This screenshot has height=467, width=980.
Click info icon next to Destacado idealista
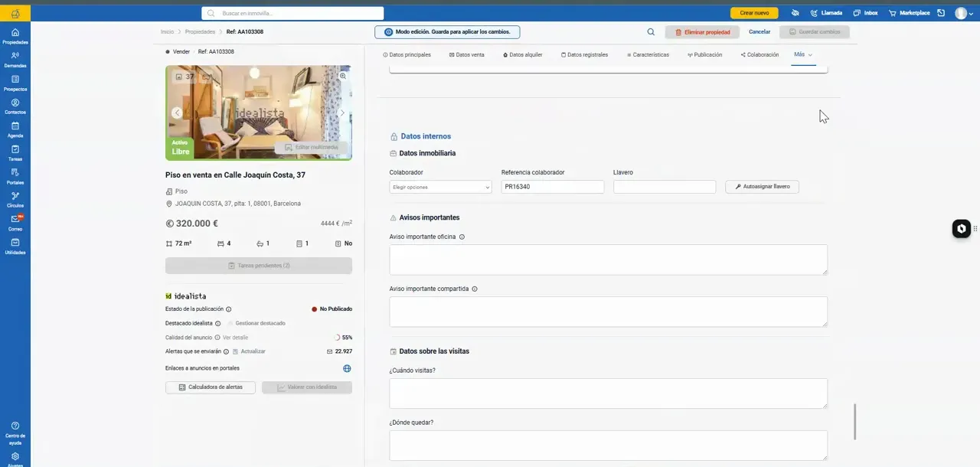click(218, 323)
